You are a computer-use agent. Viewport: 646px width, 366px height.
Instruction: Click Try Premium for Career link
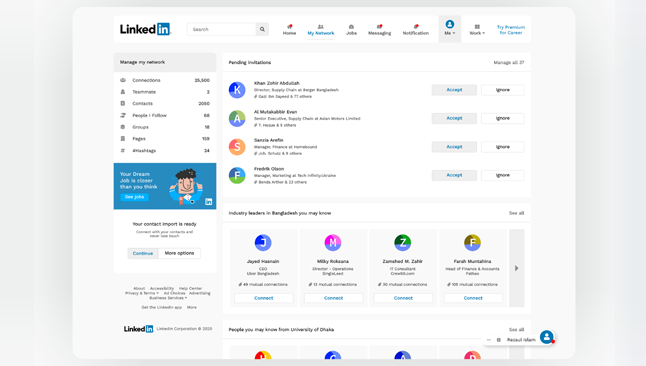[511, 30]
